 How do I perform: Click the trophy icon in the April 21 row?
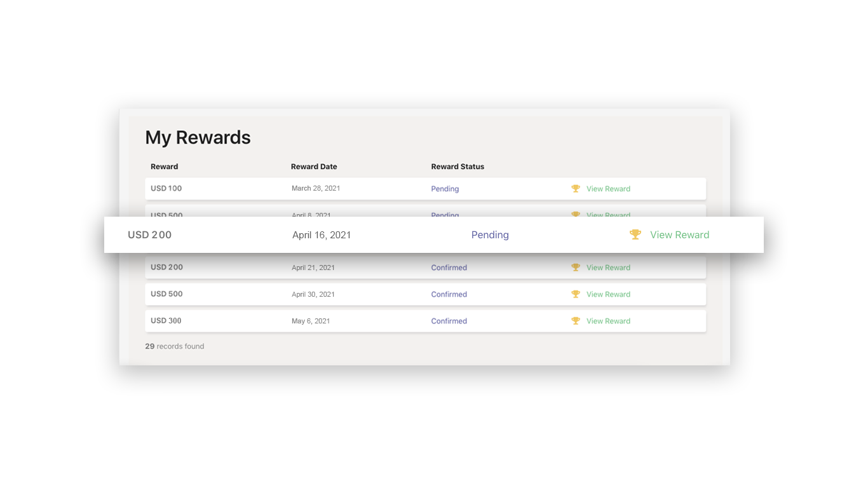(x=576, y=268)
